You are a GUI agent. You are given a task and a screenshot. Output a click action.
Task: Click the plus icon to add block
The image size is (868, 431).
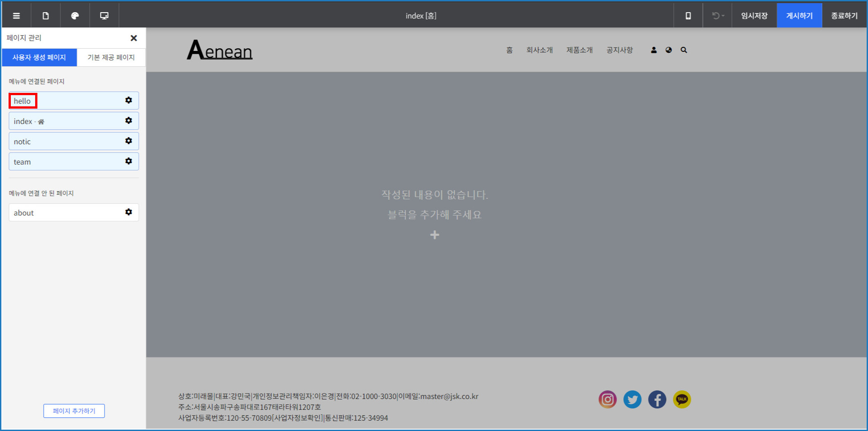[x=434, y=235]
